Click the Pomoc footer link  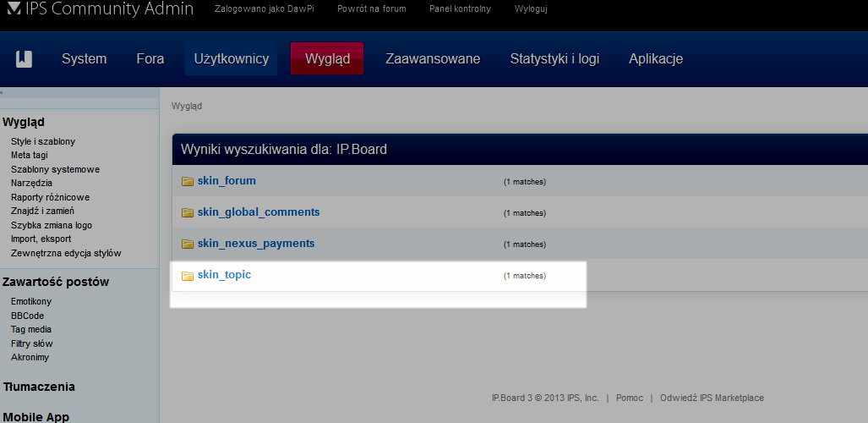pyautogui.click(x=630, y=398)
